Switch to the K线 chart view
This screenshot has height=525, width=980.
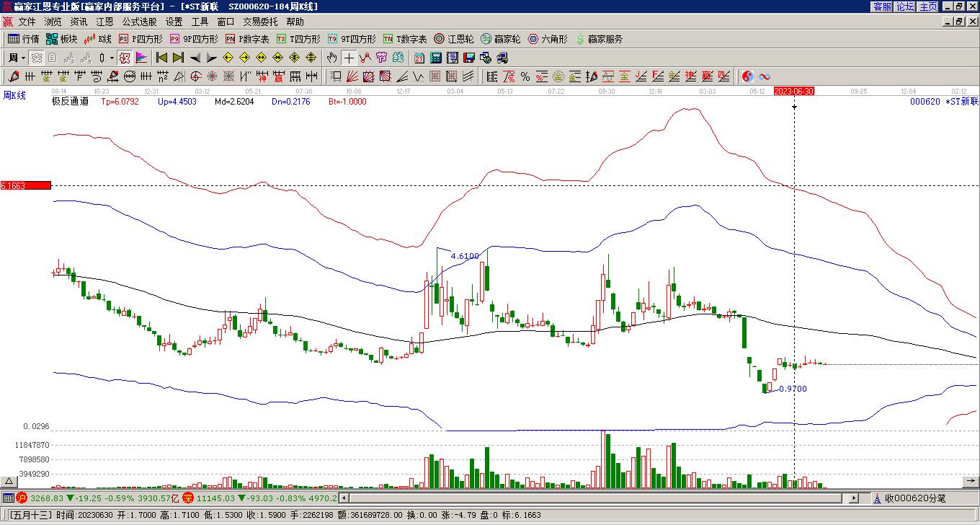tap(97, 39)
